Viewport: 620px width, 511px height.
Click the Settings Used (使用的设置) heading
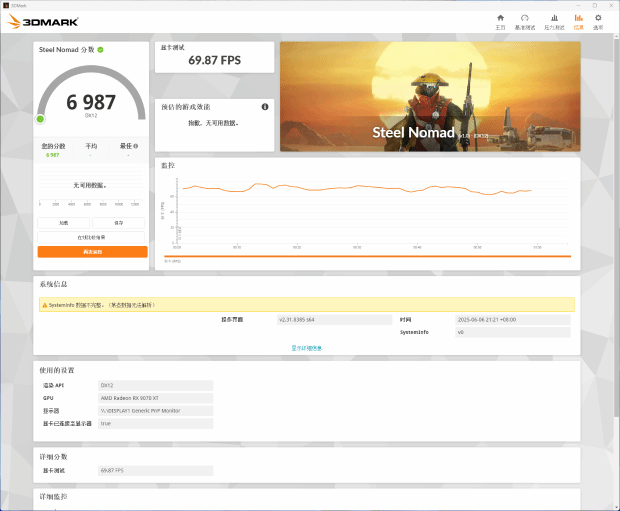point(57,370)
